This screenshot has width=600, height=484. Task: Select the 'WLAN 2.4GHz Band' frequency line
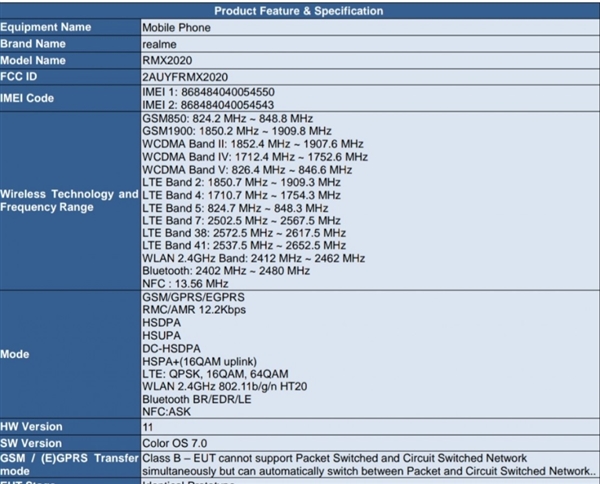coord(254,258)
